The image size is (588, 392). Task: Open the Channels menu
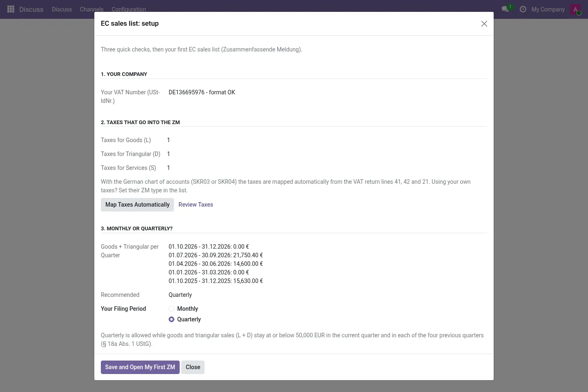tap(91, 9)
